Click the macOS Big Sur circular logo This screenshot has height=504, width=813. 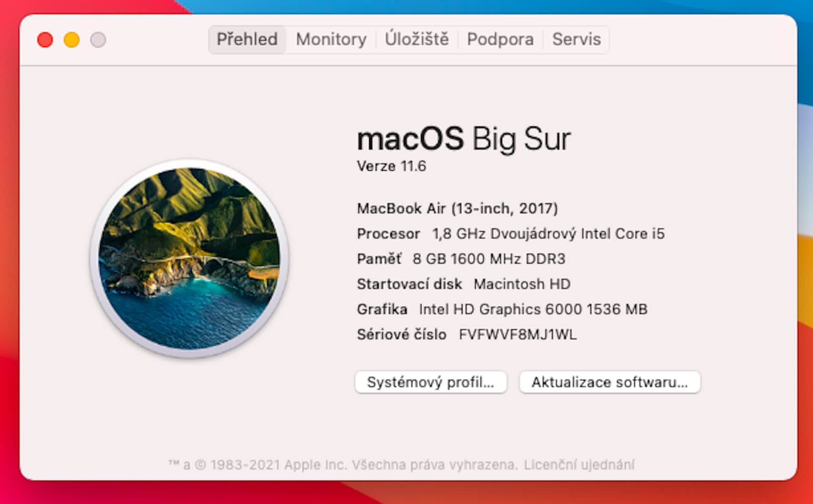click(x=189, y=258)
